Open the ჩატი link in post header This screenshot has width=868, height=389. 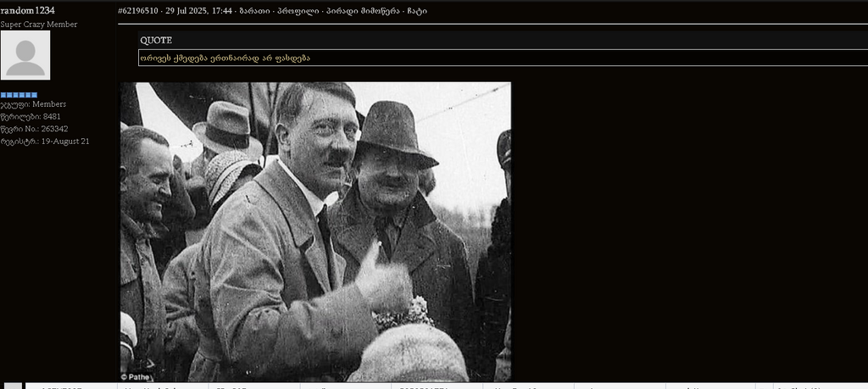(416, 11)
